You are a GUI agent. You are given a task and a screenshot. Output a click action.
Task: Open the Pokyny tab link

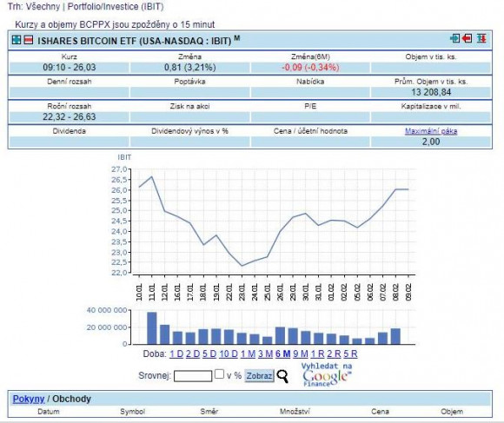(29, 399)
